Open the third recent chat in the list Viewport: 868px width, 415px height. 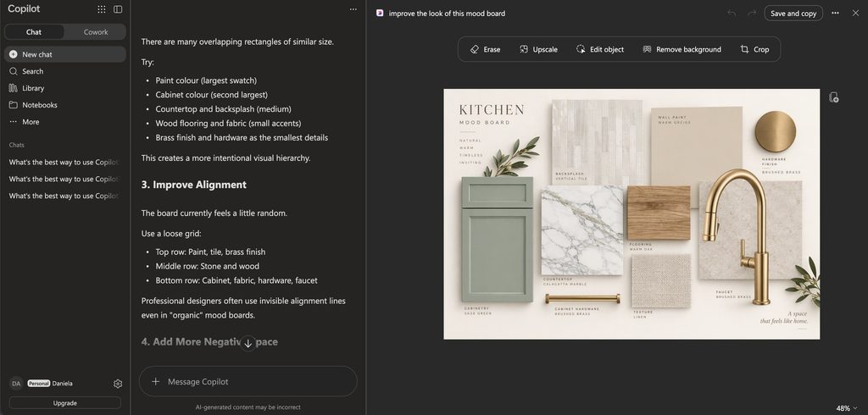click(x=64, y=196)
